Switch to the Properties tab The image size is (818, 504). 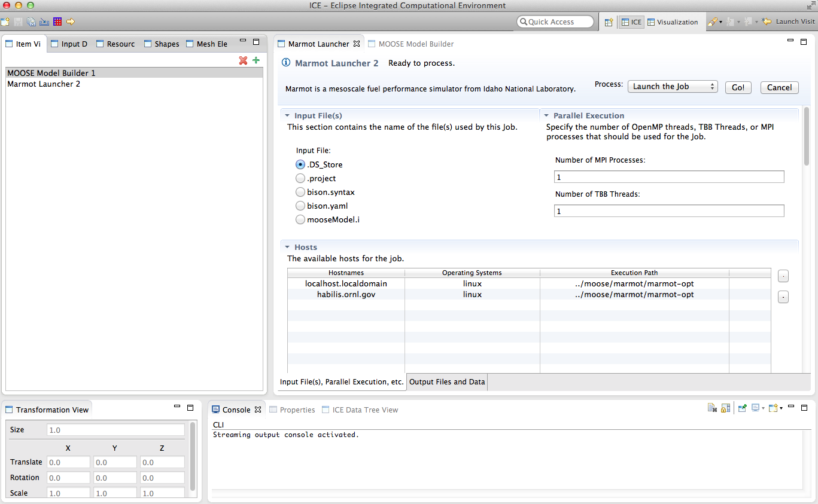point(292,410)
